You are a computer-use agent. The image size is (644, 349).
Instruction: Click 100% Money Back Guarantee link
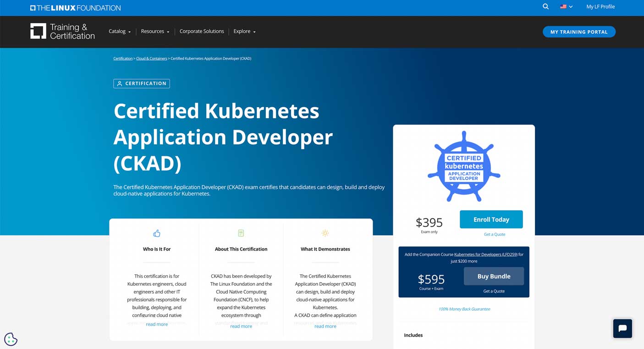pos(464,309)
